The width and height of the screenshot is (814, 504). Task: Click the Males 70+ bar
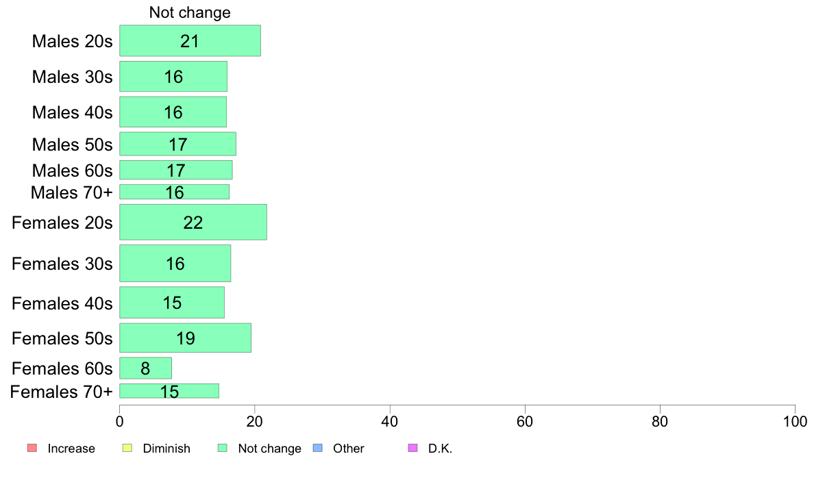[175, 192]
